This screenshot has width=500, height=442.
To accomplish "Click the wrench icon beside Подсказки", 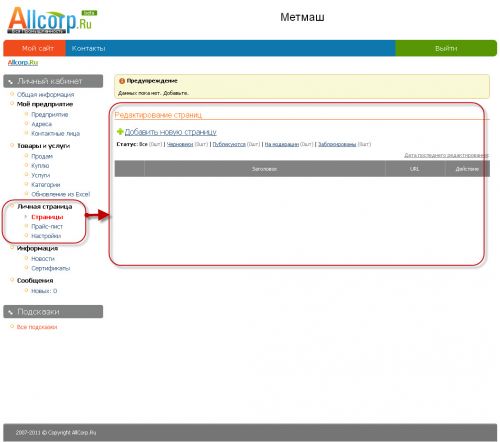I will (x=10, y=312).
